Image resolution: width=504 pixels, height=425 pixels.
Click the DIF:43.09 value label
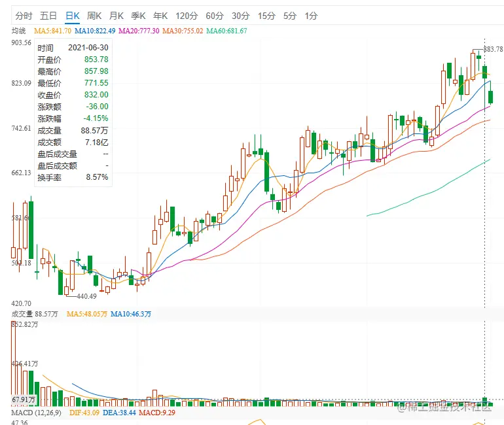84,413
